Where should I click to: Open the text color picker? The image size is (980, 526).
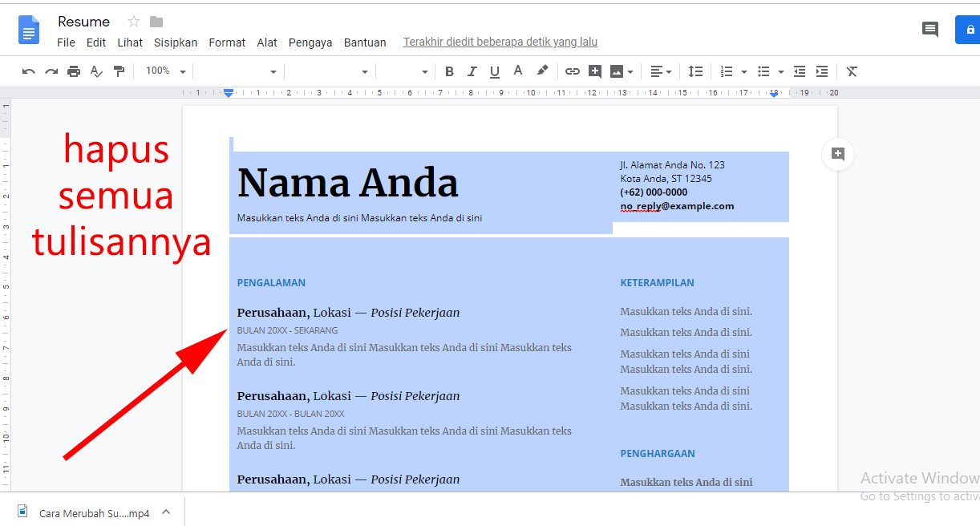[x=517, y=71]
